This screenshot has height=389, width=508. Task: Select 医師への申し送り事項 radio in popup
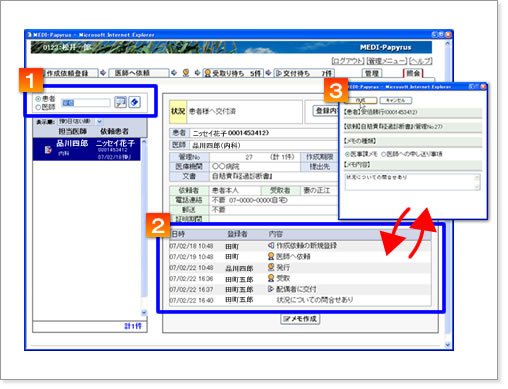tap(383, 154)
